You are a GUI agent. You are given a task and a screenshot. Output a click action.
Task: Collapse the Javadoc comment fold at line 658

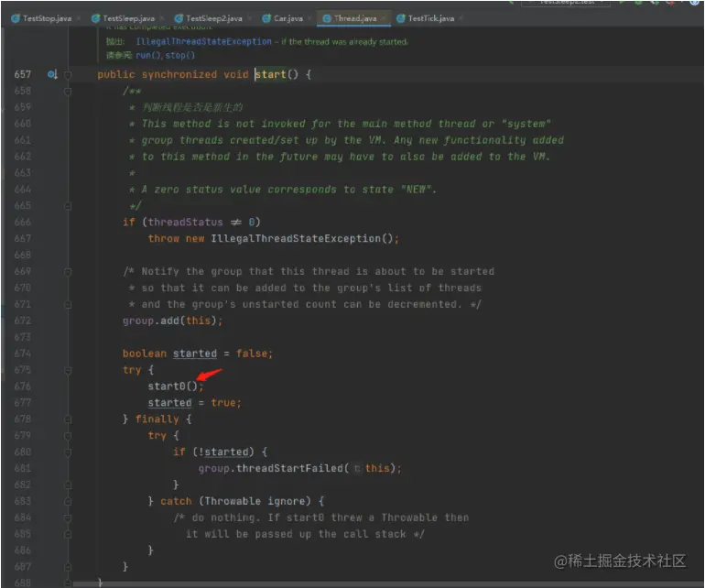[x=68, y=92]
